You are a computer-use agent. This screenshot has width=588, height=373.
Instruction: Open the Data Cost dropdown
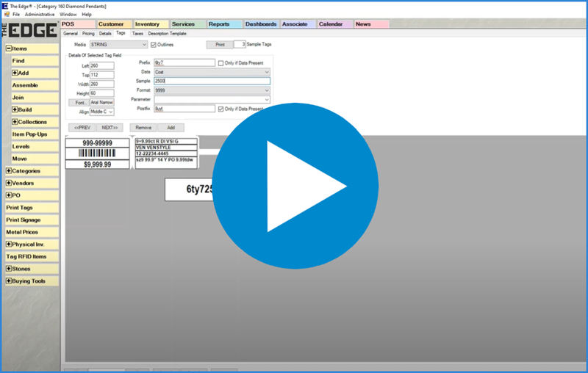[x=212, y=72]
